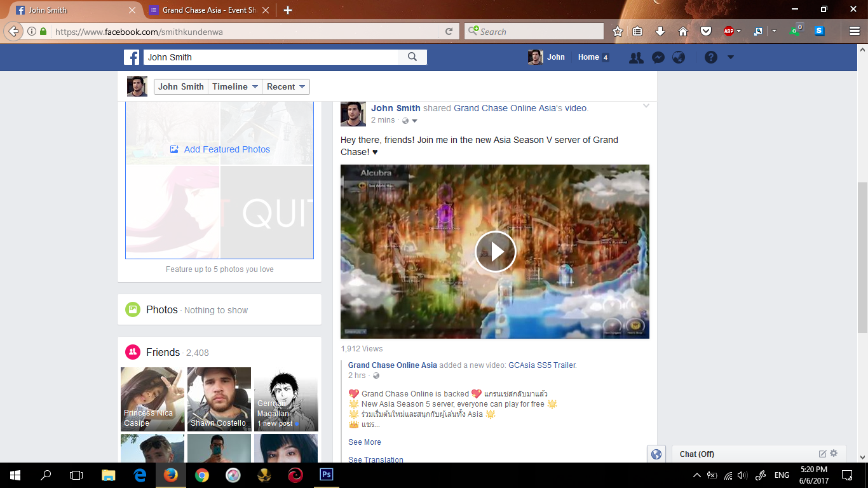The width and height of the screenshot is (868, 488).
Task: Open the Facebook account menu arrow
Action: pyautogui.click(x=731, y=57)
